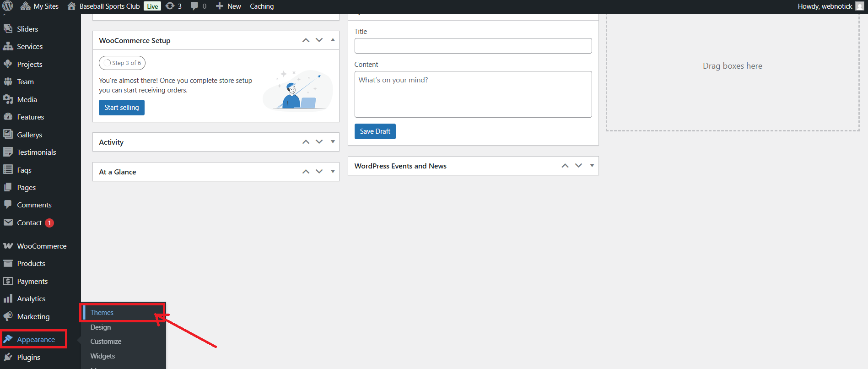868x369 pixels.
Task: Click the comments bubble icon in admin bar
Action: pos(194,6)
